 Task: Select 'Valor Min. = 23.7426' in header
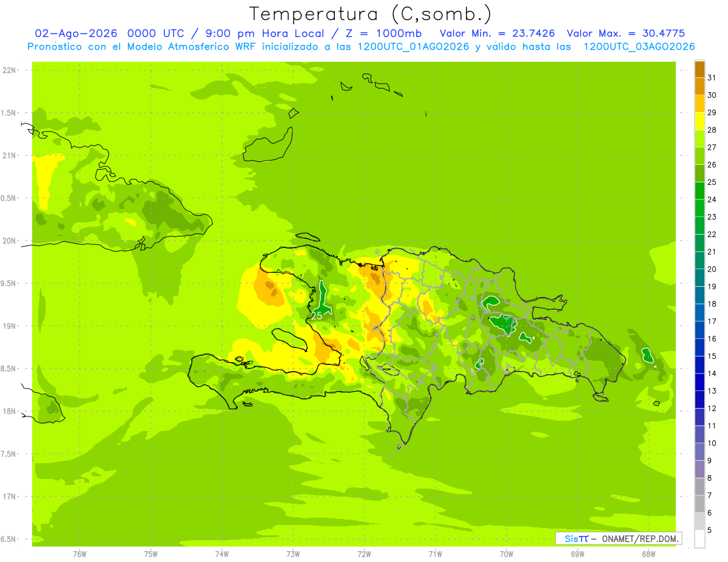pos(497,33)
